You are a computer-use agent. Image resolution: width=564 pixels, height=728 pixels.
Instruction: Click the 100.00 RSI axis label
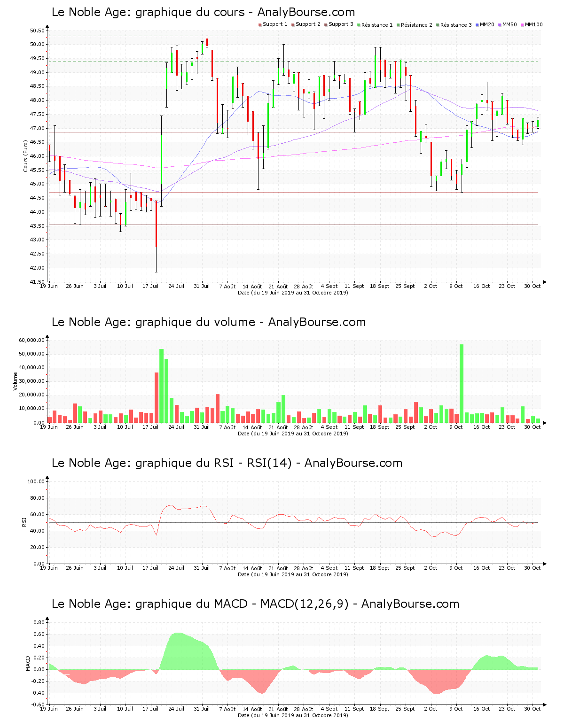coord(36,481)
